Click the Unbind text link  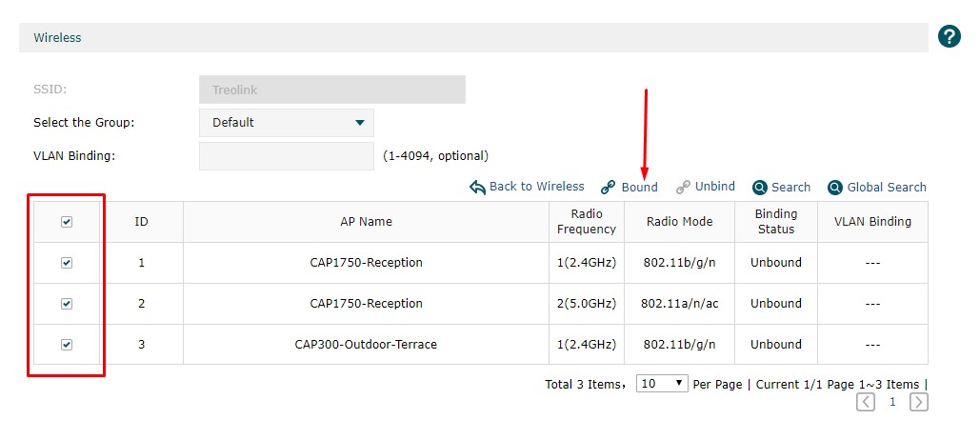pyautogui.click(x=714, y=187)
